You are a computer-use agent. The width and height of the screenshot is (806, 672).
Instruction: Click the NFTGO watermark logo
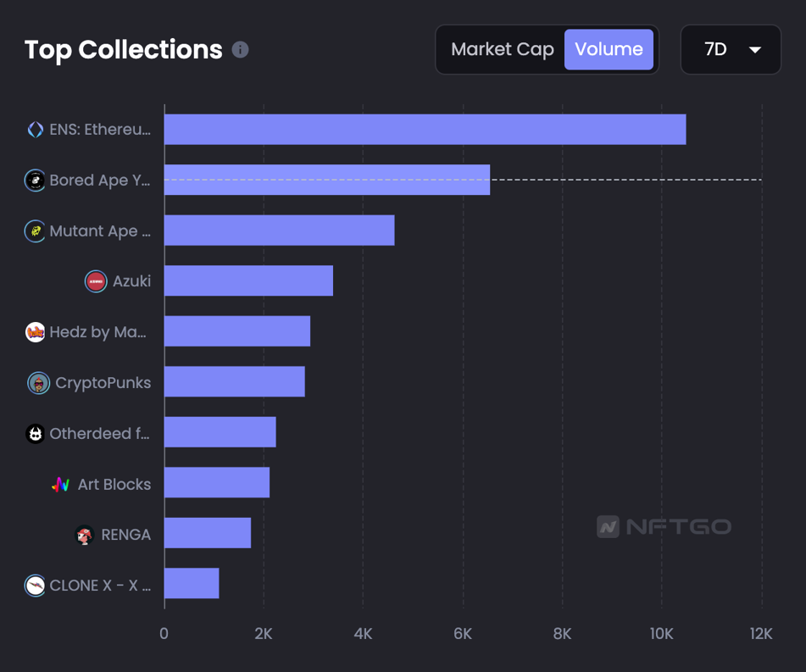tap(664, 527)
